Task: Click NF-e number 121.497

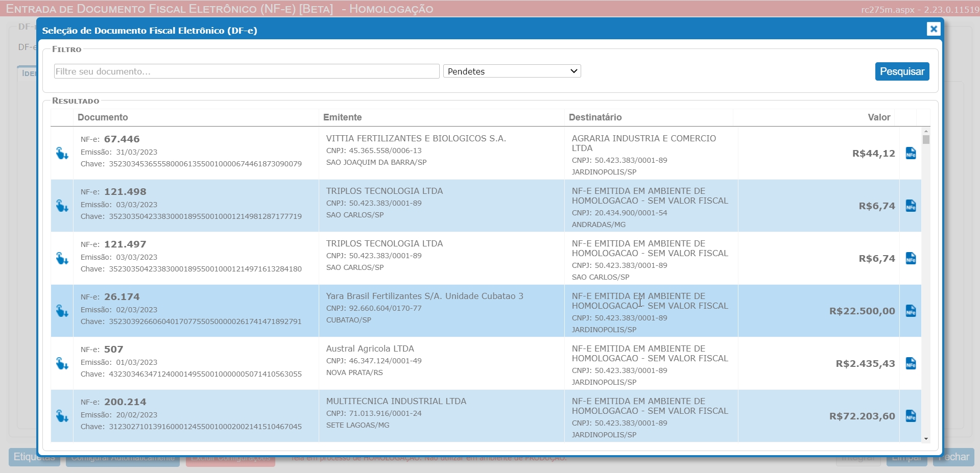Action: 125,244
